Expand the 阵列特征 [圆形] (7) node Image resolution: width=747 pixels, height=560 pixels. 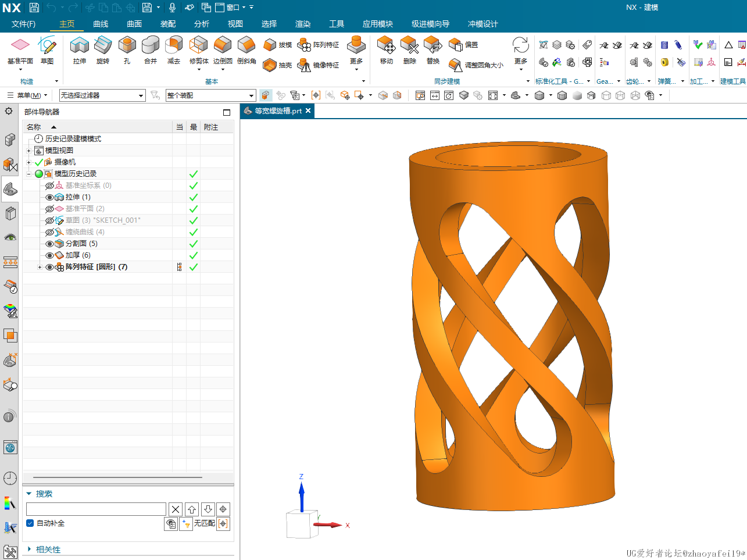40,267
